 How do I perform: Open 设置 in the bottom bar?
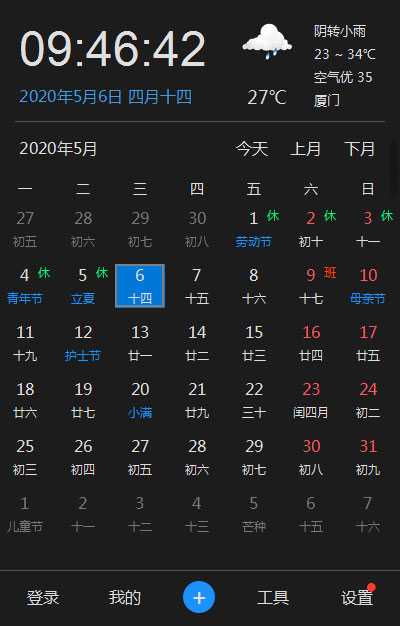(x=357, y=598)
